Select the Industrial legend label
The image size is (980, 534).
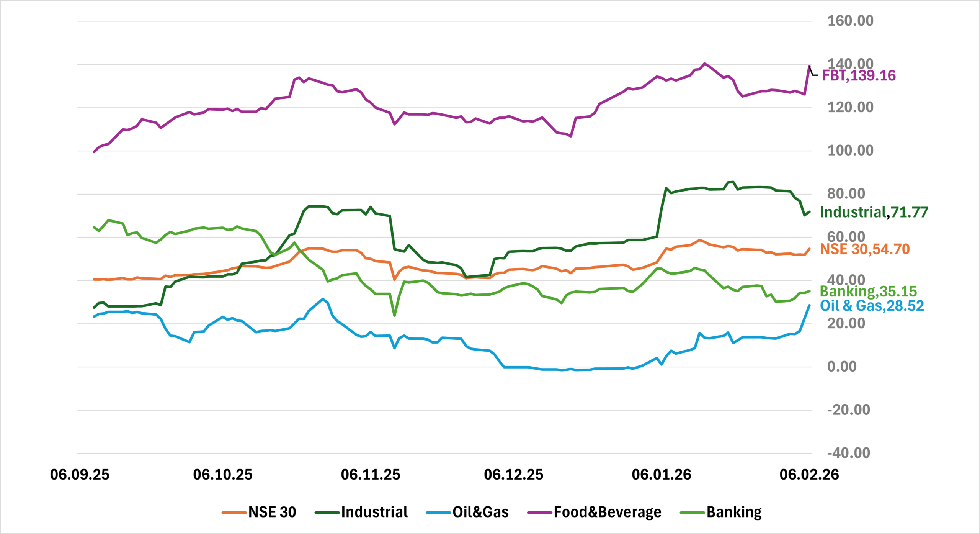(x=374, y=512)
